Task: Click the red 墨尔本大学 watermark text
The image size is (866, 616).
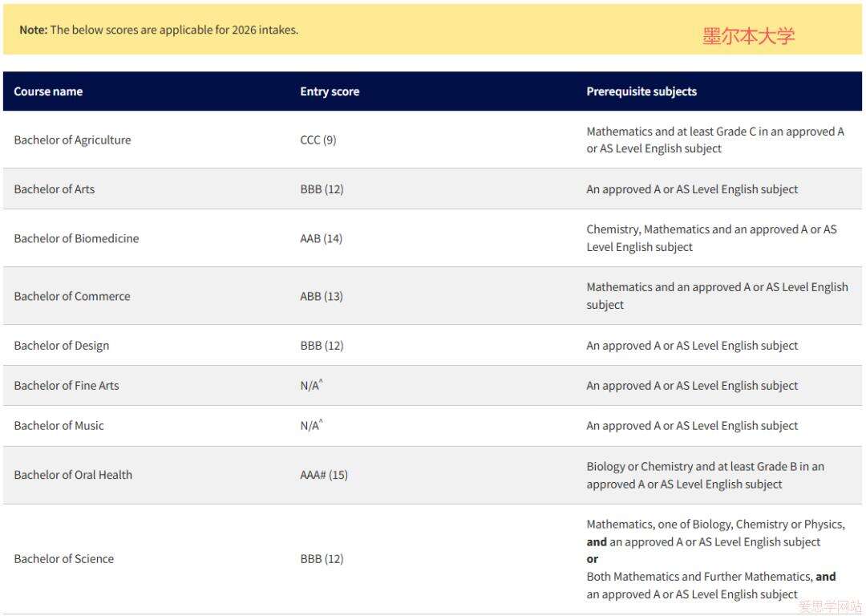Action: (748, 36)
